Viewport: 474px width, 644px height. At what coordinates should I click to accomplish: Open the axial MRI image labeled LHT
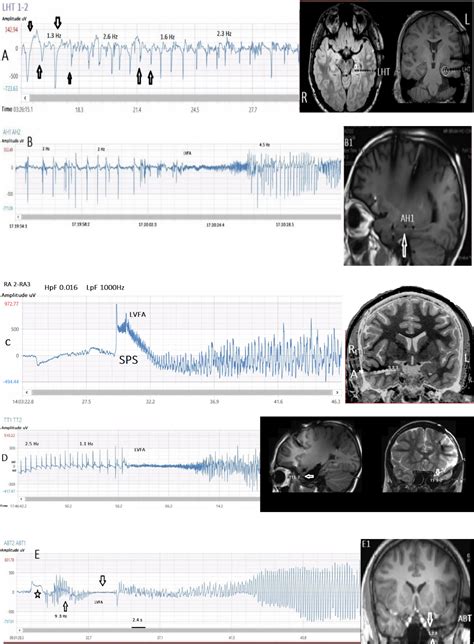pos(347,58)
